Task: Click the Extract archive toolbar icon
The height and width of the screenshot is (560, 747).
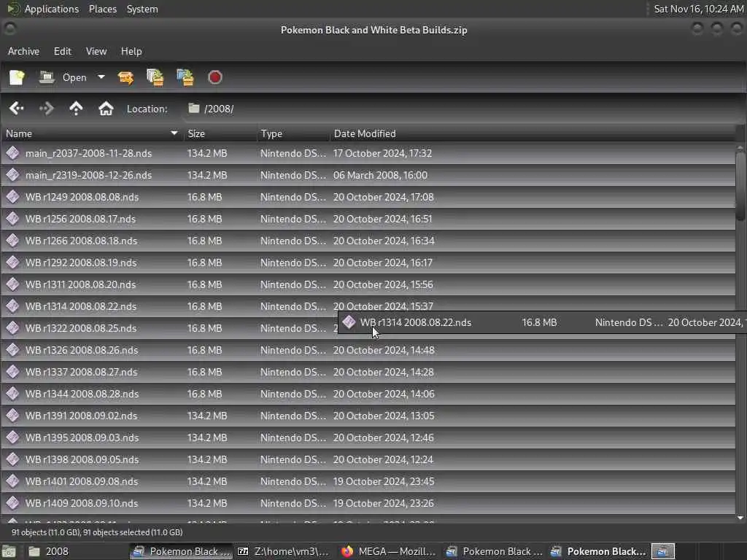Action: (125, 77)
